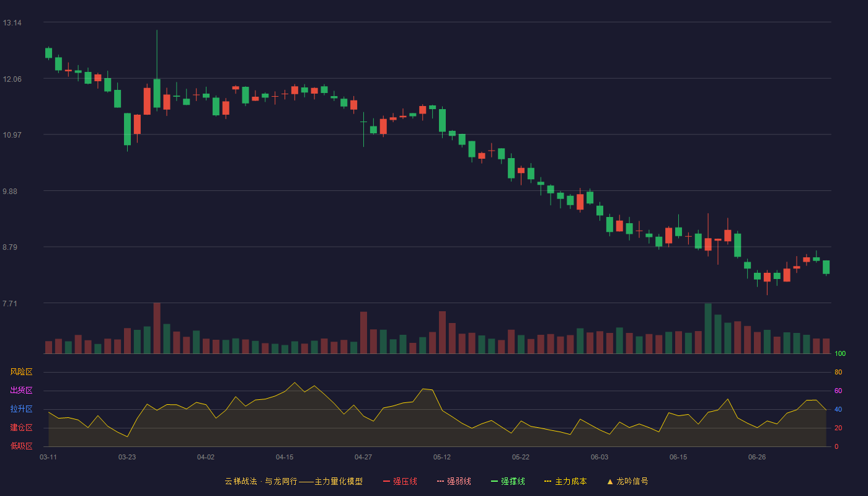This screenshot has width=868, height=496.
Task: Click the 03-23 date label
Action: (127, 457)
